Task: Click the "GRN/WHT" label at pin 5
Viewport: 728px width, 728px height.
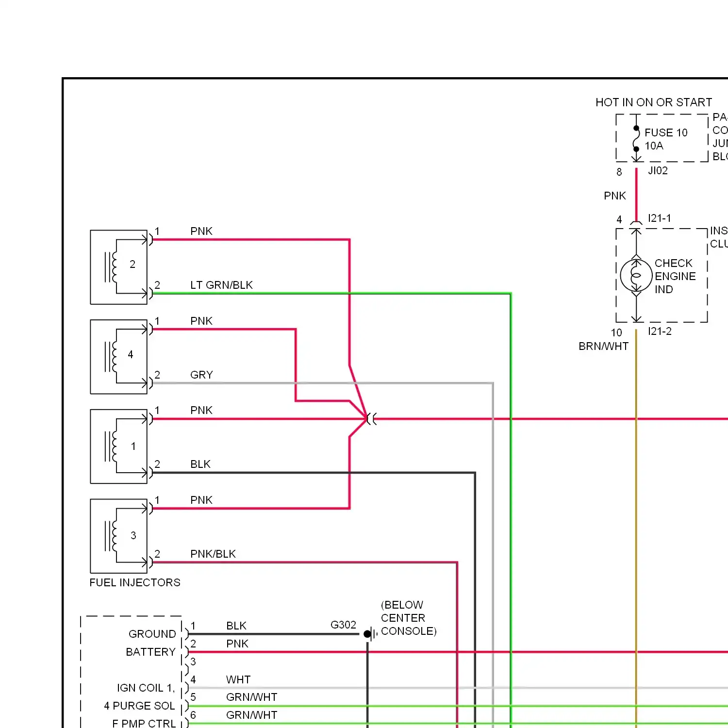Action: [251, 697]
